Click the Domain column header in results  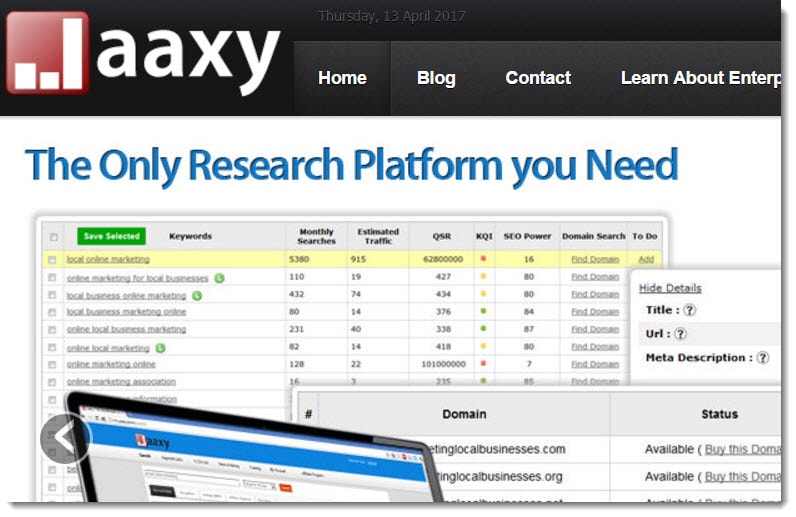click(x=464, y=414)
